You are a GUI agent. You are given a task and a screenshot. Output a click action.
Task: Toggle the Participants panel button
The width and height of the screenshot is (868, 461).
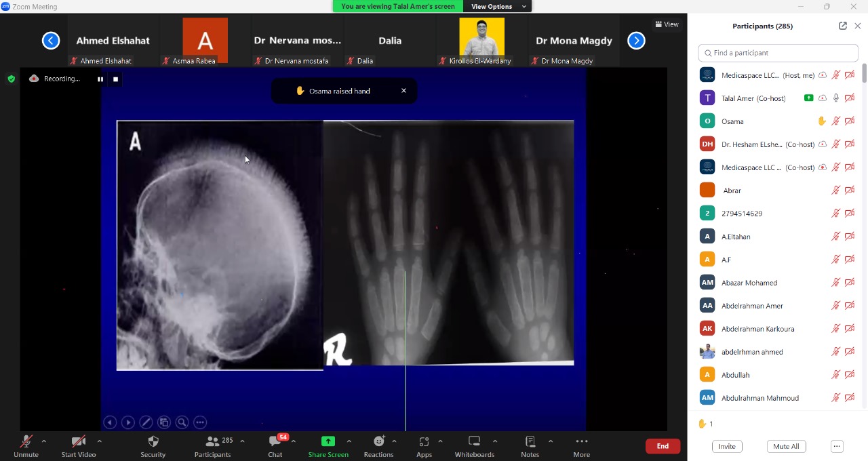coord(213,442)
